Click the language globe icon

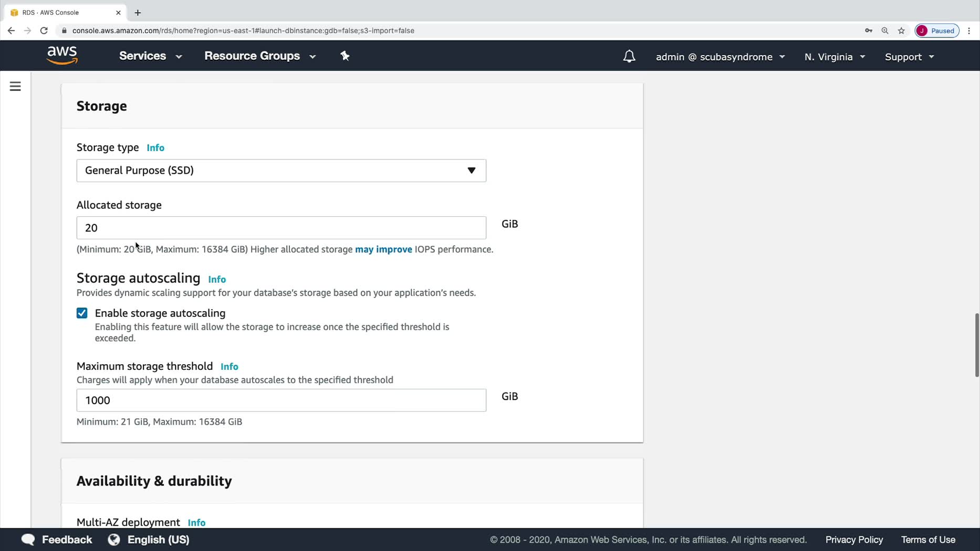coord(114,539)
